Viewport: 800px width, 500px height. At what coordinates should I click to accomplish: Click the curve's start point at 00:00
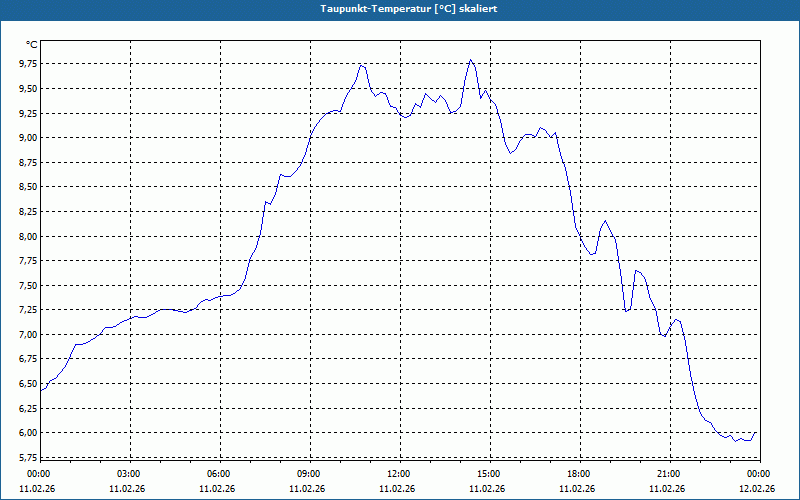pyautogui.click(x=41, y=390)
